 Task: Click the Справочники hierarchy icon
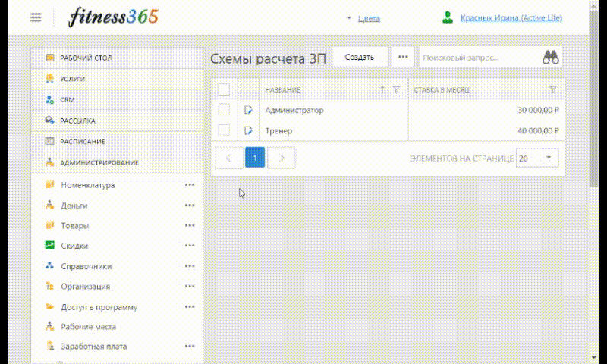(x=49, y=265)
